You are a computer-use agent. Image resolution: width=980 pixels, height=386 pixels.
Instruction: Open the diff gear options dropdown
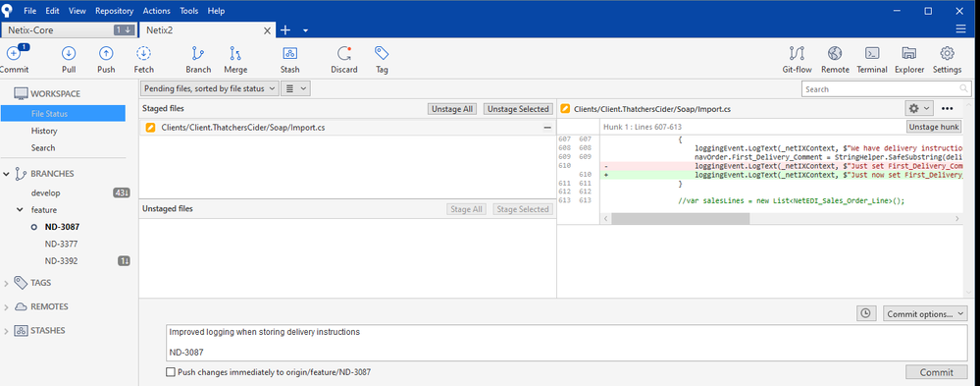tap(918, 109)
